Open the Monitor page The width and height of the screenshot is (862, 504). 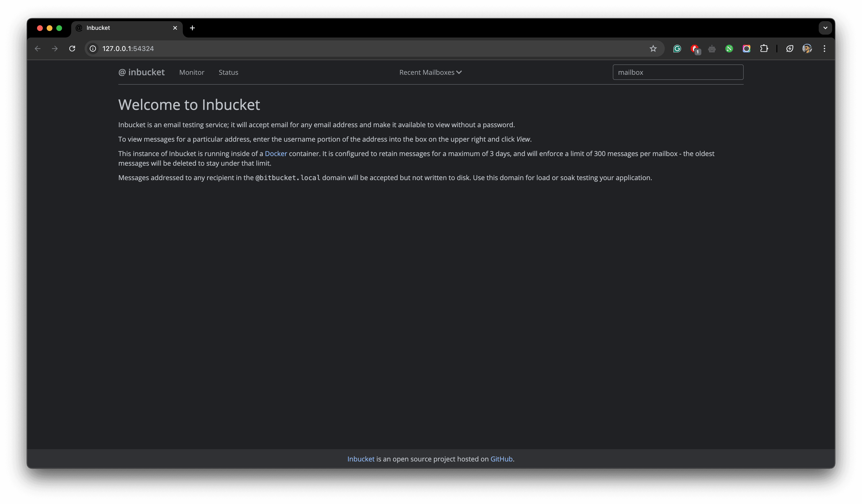pyautogui.click(x=191, y=72)
